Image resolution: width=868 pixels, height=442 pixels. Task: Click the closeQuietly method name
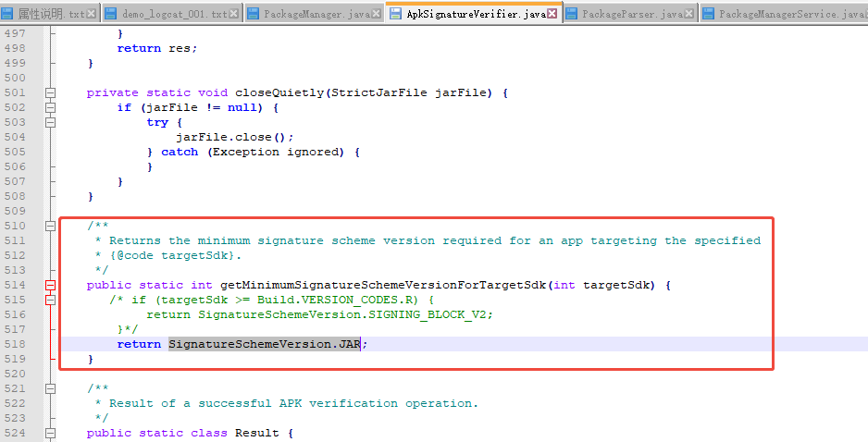(279, 93)
